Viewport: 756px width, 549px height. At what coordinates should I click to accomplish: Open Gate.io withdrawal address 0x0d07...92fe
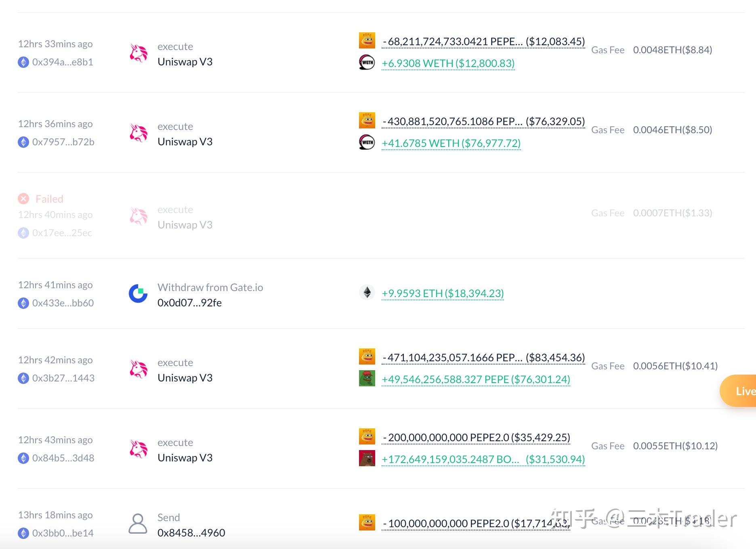click(189, 303)
